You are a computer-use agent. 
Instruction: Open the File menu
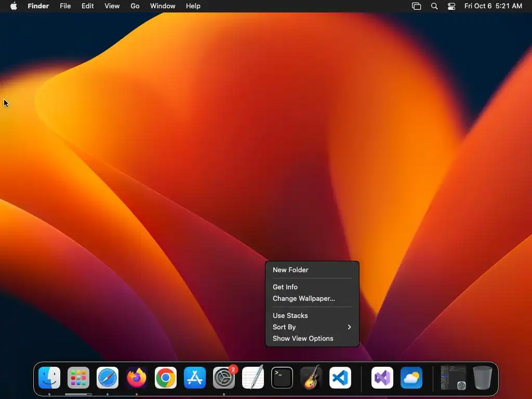[65, 6]
